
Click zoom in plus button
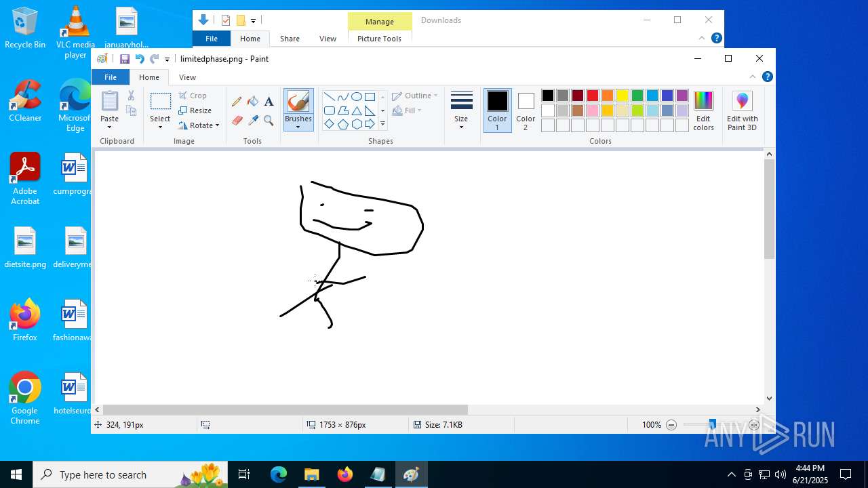pyautogui.click(x=754, y=425)
